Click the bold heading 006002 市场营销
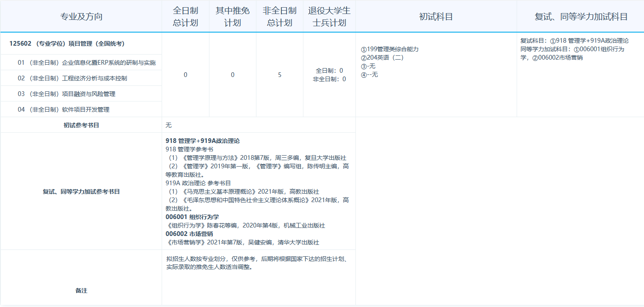644x307 pixels. click(190, 234)
